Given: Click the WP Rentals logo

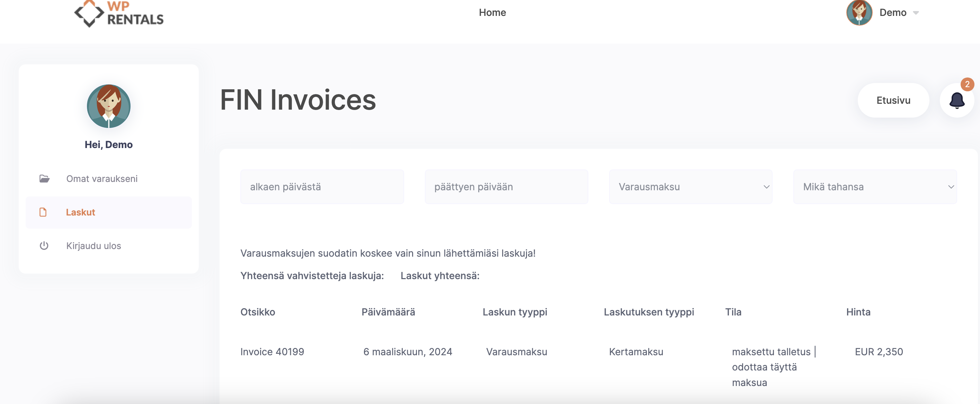Looking at the screenshot, I should click(x=119, y=13).
